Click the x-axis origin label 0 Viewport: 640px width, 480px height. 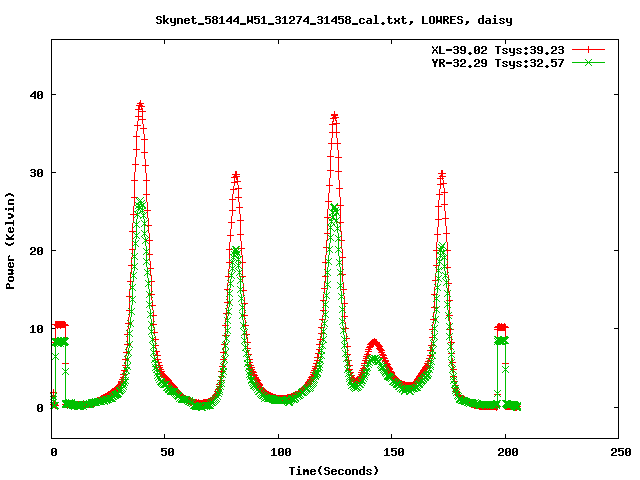[54, 452]
